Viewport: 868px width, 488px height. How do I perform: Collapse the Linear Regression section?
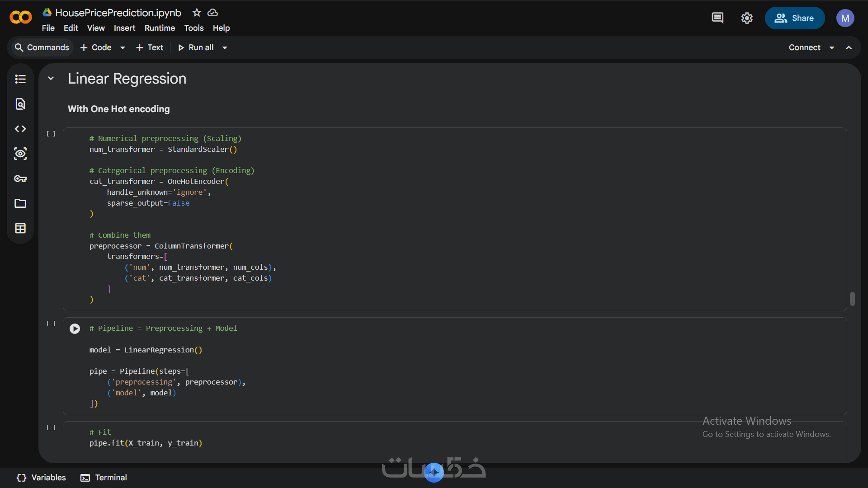[51, 79]
